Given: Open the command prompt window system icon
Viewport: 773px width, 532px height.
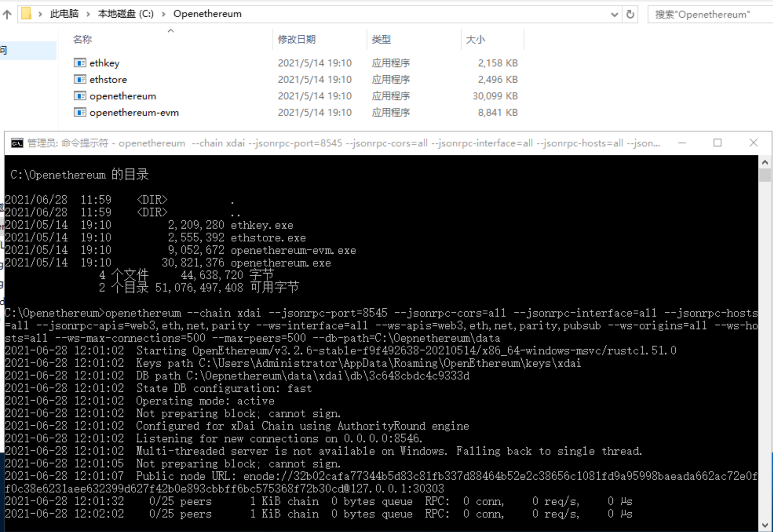Looking at the screenshot, I should [x=17, y=143].
